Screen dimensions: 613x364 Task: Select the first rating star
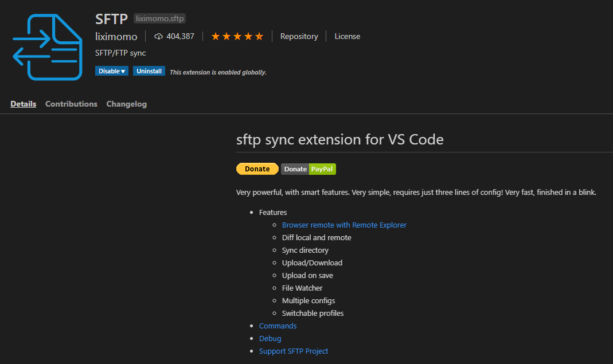(216, 36)
